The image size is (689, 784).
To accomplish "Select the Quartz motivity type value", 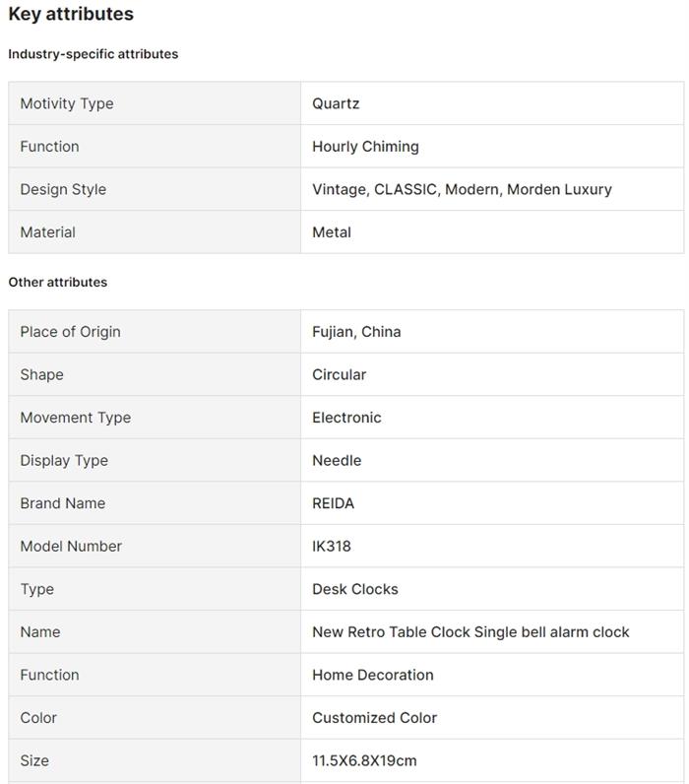I will point(336,103).
